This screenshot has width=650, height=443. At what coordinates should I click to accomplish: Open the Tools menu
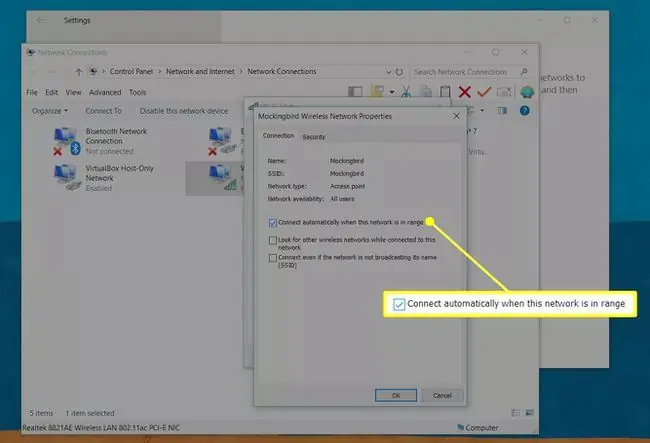[138, 92]
